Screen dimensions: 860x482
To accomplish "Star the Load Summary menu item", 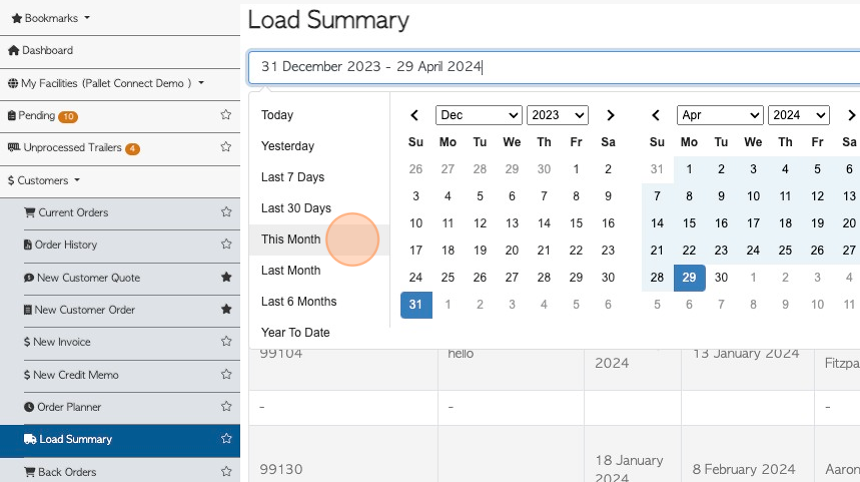I will tap(226, 439).
